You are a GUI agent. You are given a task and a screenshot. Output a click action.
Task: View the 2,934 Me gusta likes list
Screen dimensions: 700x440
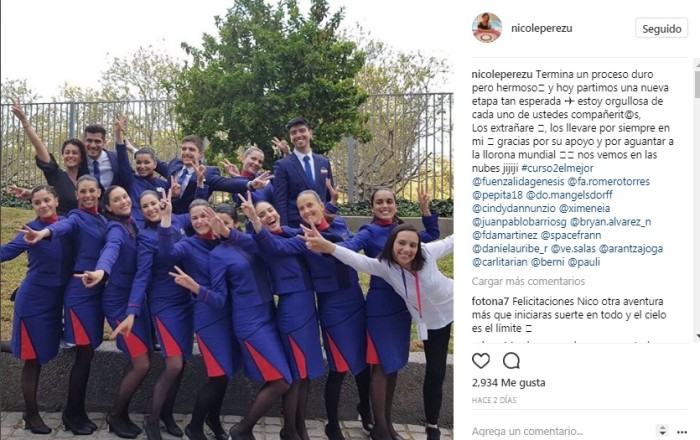coord(508,382)
